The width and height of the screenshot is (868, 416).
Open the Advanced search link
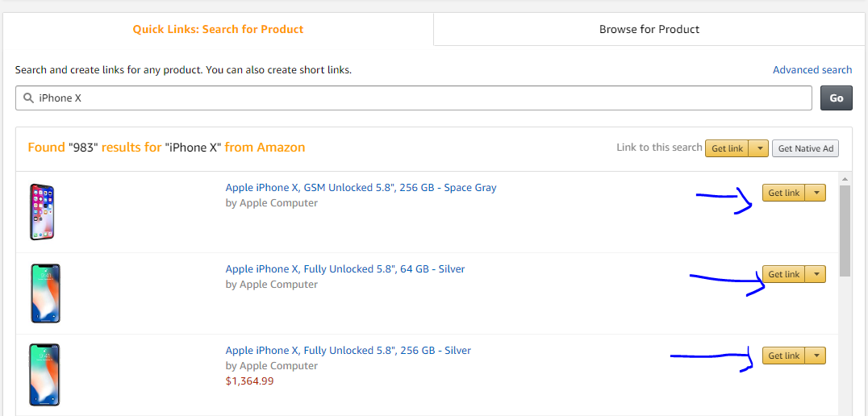(812, 70)
